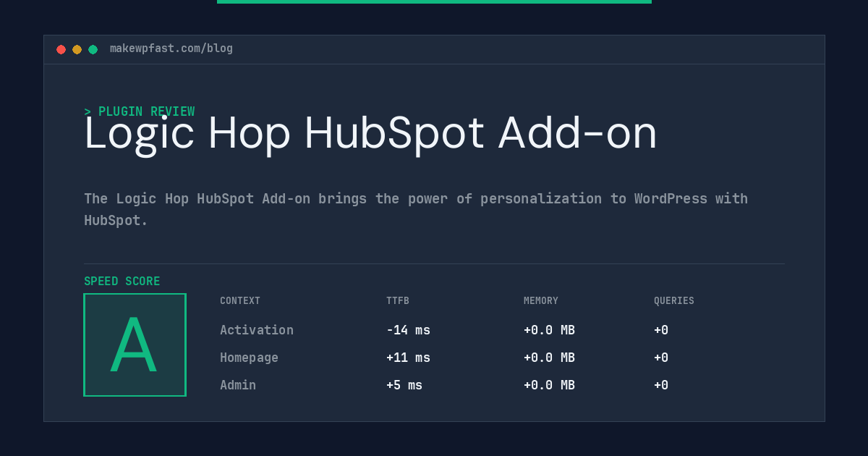Click the Homepage row memory value
The image size is (868, 456).
pyautogui.click(x=549, y=358)
